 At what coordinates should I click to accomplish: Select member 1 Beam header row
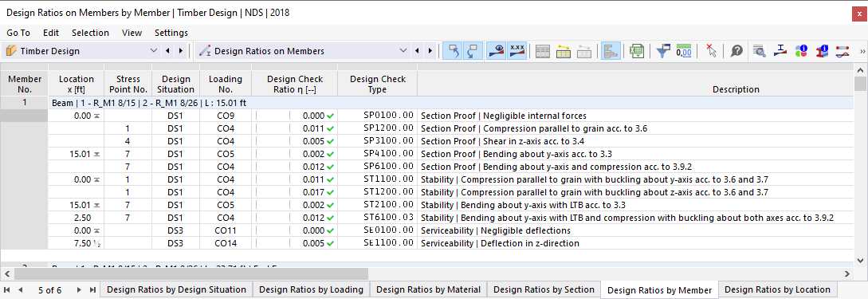451,102
